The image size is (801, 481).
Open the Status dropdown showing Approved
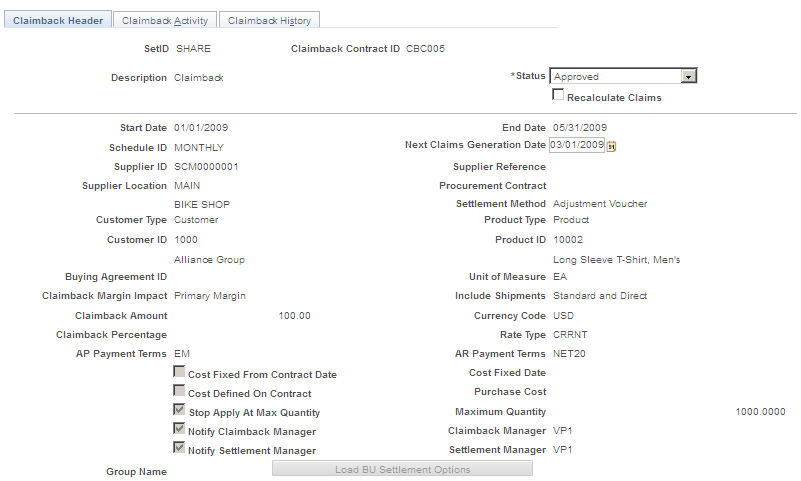click(623, 76)
